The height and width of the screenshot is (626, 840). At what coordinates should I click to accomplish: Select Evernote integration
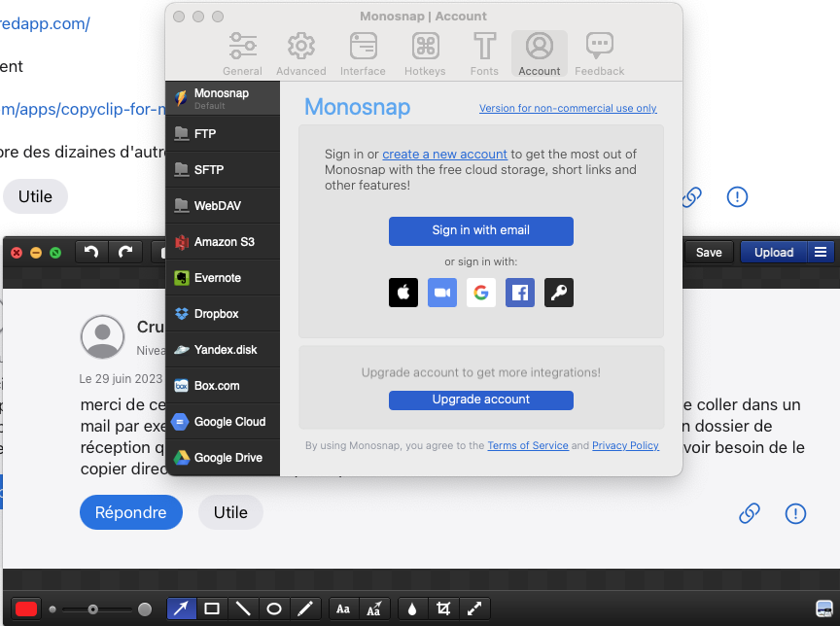point(223,277)
